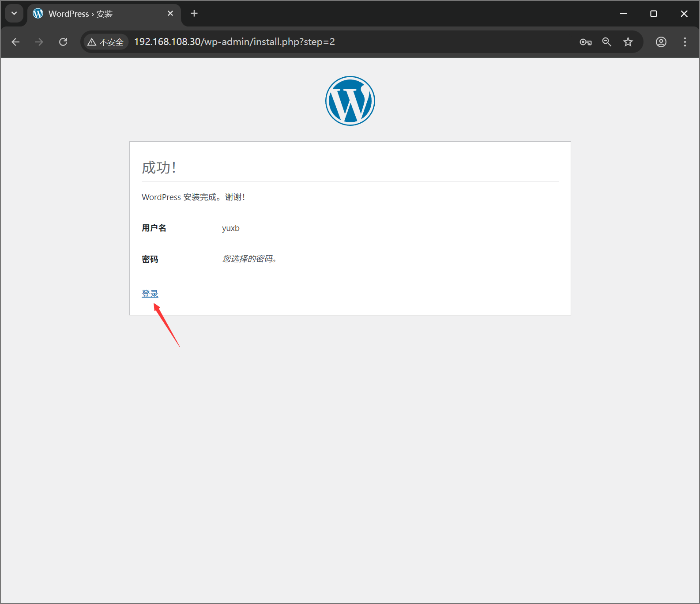This screenshot has height=604, width=700.
Task: Click the WordPress favicon in the tab
Action: click(x=38, y=14)
